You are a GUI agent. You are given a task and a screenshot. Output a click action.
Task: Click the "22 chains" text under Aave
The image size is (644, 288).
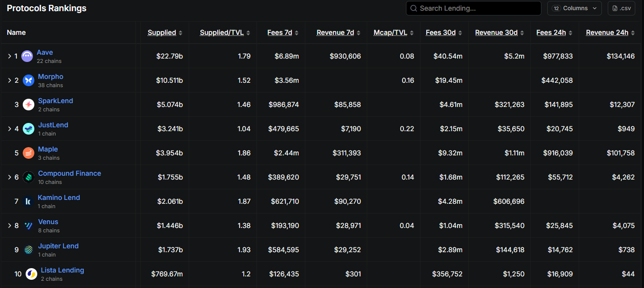click(49, 61)
